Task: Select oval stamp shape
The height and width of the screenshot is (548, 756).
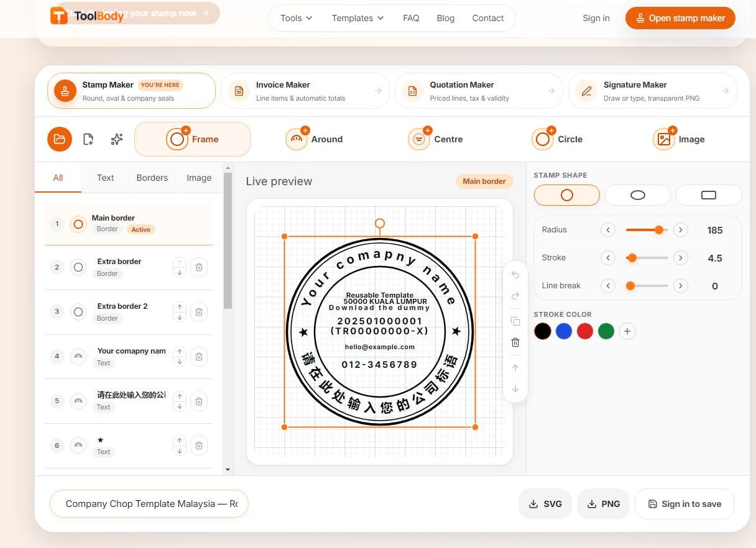Action: (638, 195)
